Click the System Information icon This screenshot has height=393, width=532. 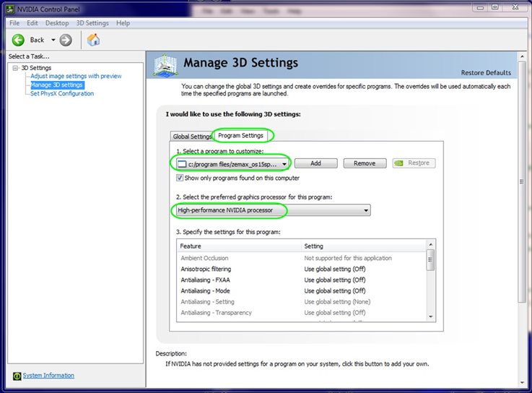point(17,376)
